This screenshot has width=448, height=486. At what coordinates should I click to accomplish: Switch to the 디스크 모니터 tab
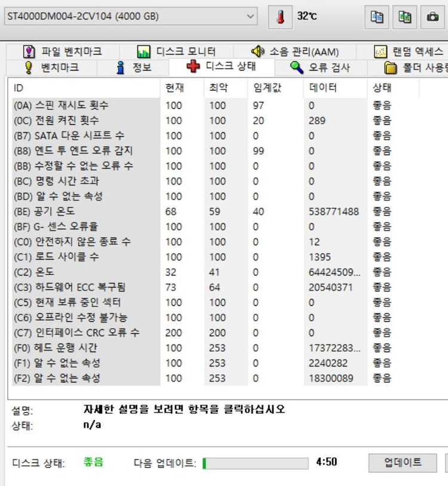point(176,51)
